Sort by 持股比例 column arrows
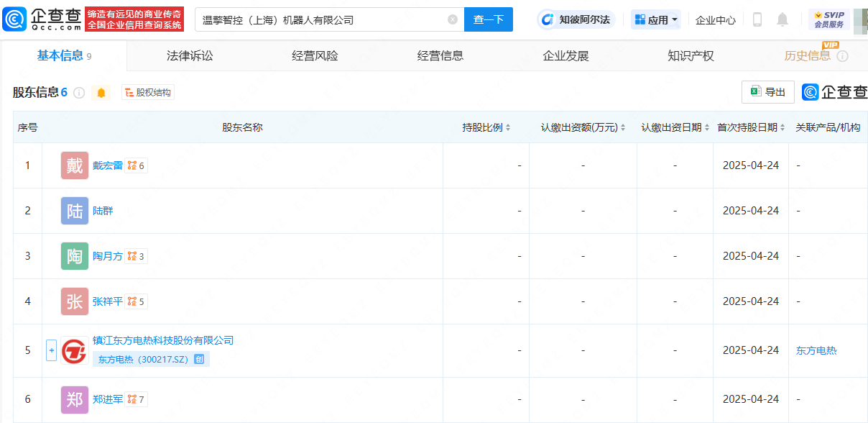The image size is (868, 423). [508, 128]
